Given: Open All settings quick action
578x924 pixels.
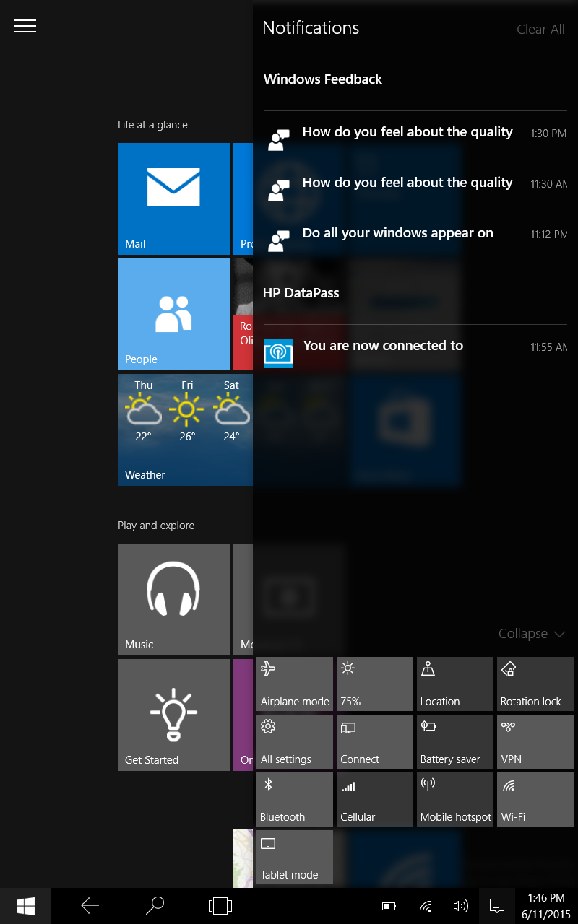Looking at the screenshot, I should [295, 741].
